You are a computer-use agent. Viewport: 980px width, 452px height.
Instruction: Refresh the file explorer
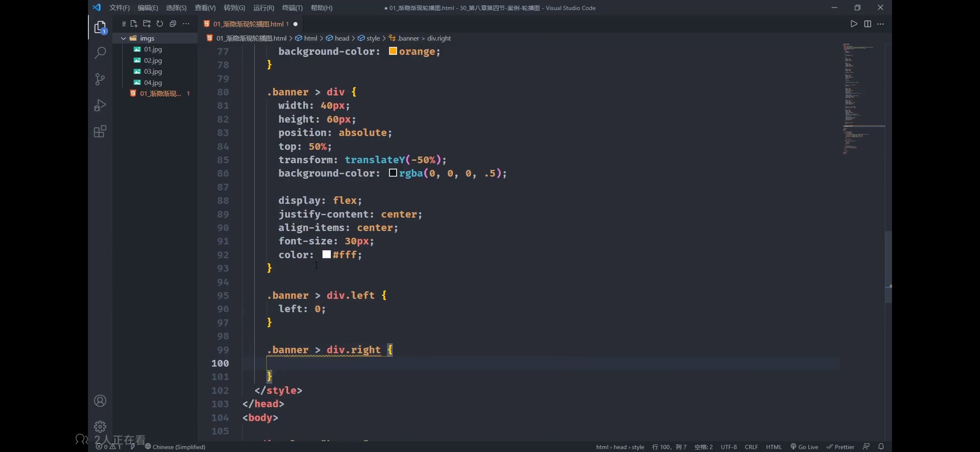[x=160, y=24]
